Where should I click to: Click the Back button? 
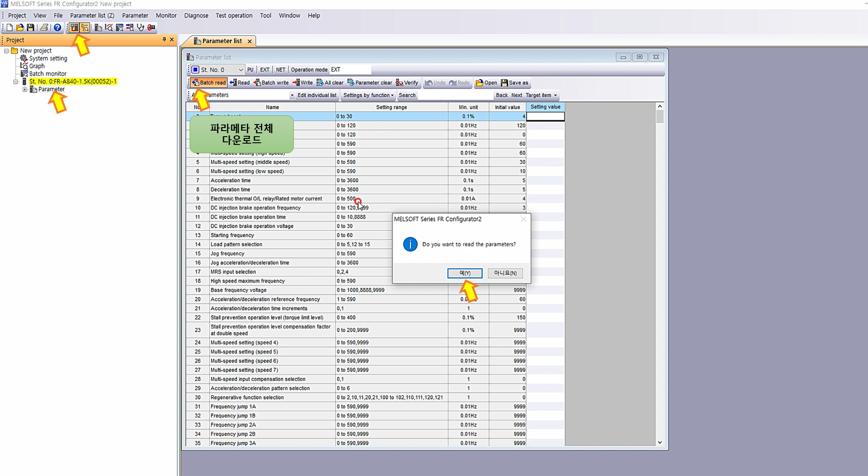click(502, 95)
